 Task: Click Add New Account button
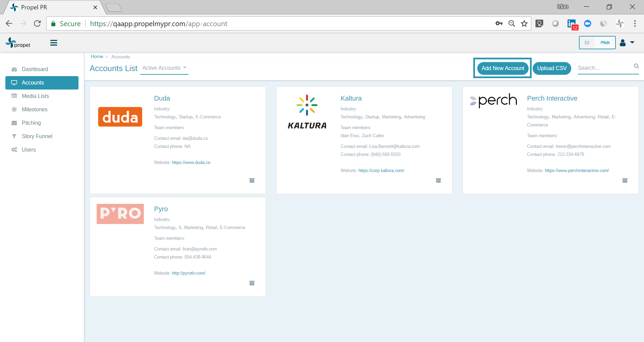(503, 68)
